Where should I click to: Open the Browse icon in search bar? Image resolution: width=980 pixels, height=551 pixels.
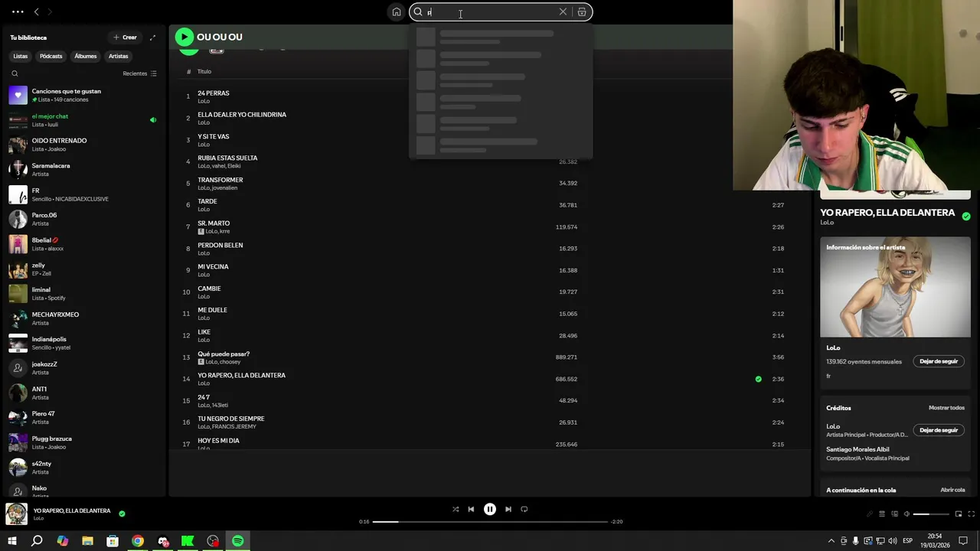tap(582, 12)
